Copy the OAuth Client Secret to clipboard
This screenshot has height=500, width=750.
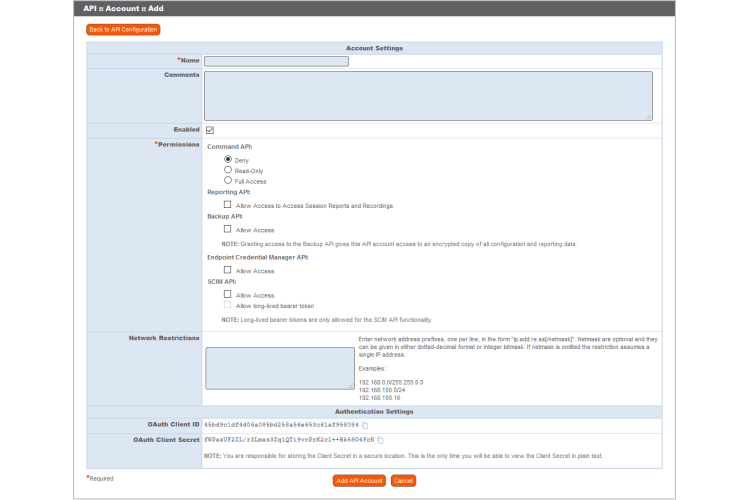click(380, 439)
